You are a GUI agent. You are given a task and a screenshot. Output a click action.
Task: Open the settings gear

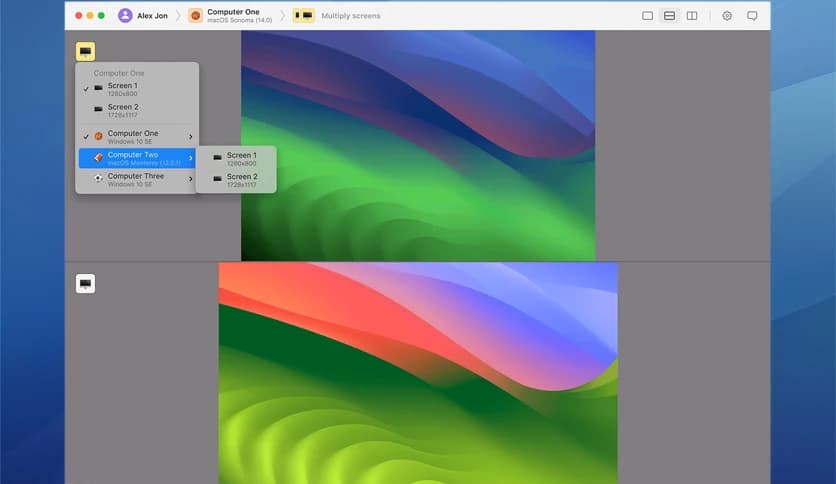(727, 16)
